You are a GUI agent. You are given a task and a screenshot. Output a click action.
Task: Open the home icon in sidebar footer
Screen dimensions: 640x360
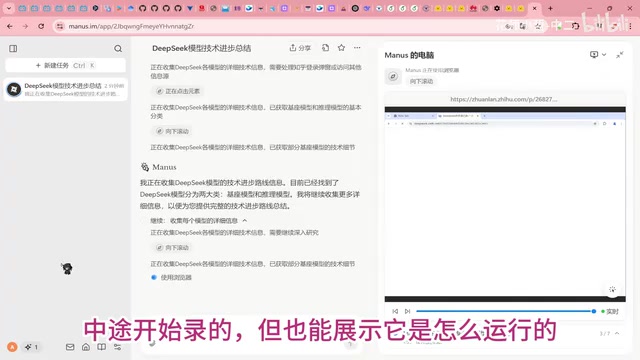click(86, 347)
